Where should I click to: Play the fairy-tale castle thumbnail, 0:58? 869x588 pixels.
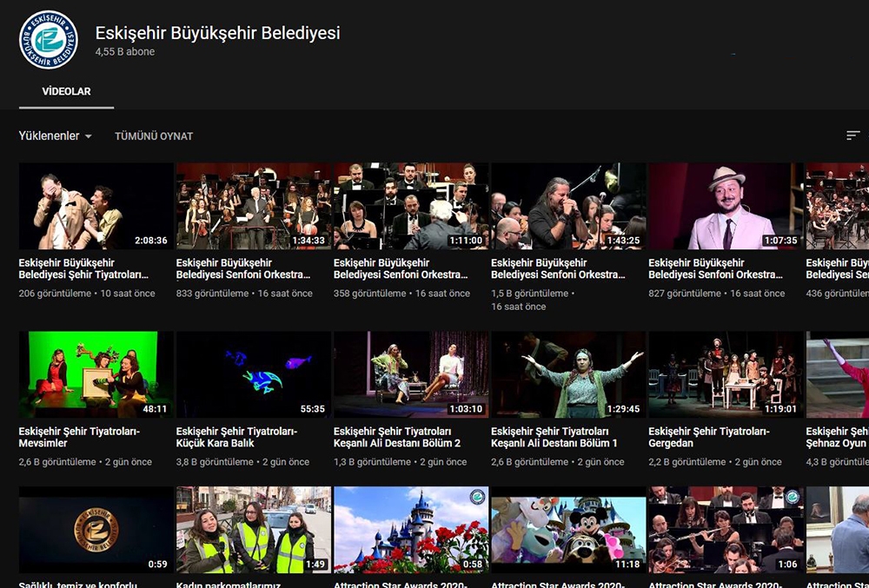pyautogui.click(x=411, y=530)
